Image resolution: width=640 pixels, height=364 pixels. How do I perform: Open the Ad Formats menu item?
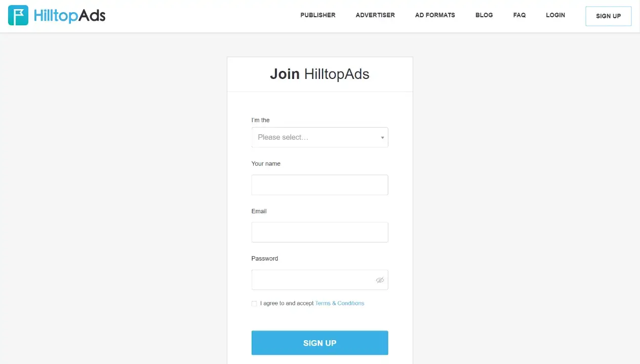point(435,15)
